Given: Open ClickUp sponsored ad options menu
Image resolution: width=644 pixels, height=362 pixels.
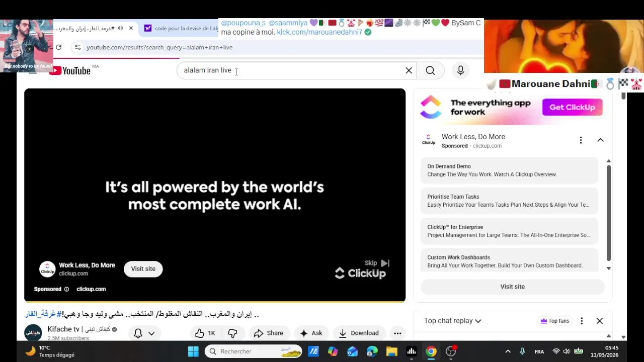Looking at the screenshot, I should pyautogui.click(x=581, y=140).
